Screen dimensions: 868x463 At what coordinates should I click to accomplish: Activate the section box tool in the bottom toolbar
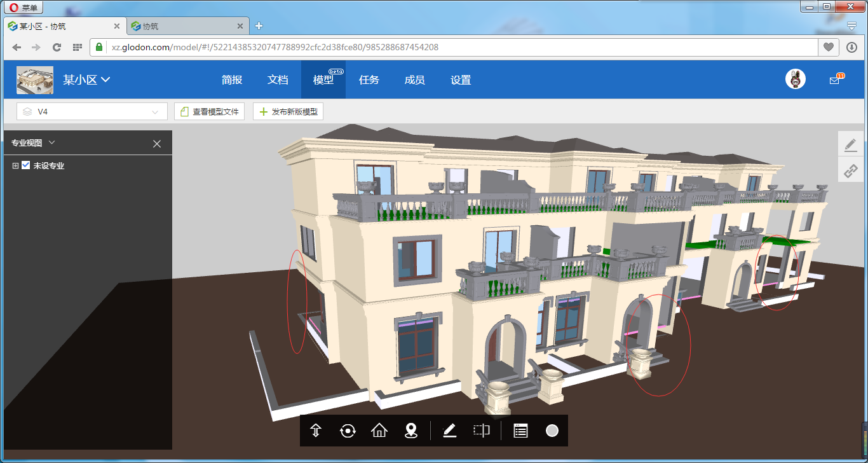[482, 431]
